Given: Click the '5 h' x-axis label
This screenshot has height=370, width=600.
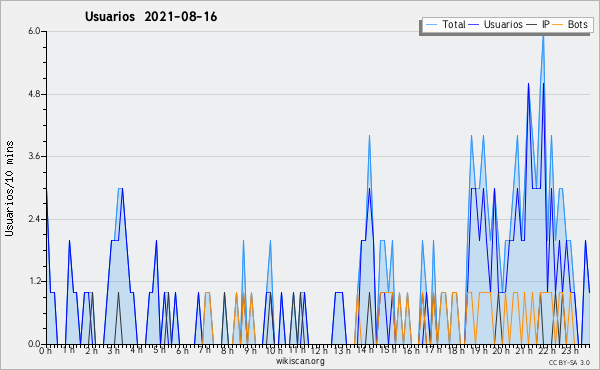Looking at the screenshot, I should click(159, 350).
